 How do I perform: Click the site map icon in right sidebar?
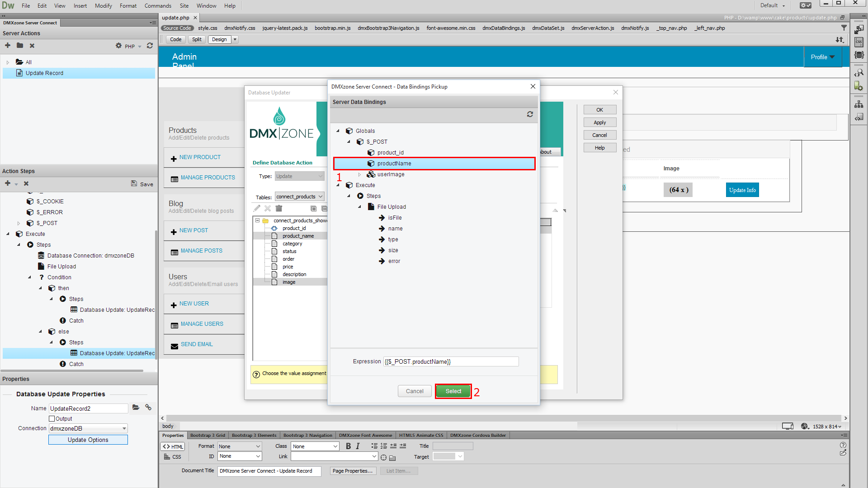[859, 104]
